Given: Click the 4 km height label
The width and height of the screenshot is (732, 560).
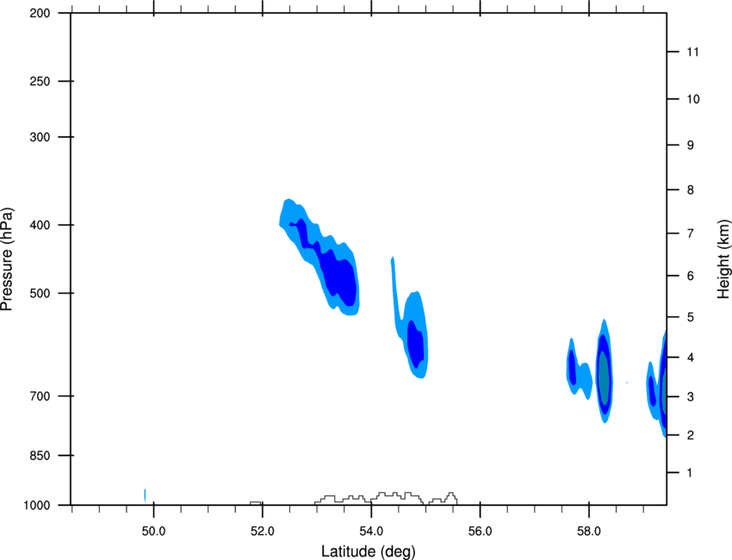Looking at the screenshot, I should [x=691, y=358].
